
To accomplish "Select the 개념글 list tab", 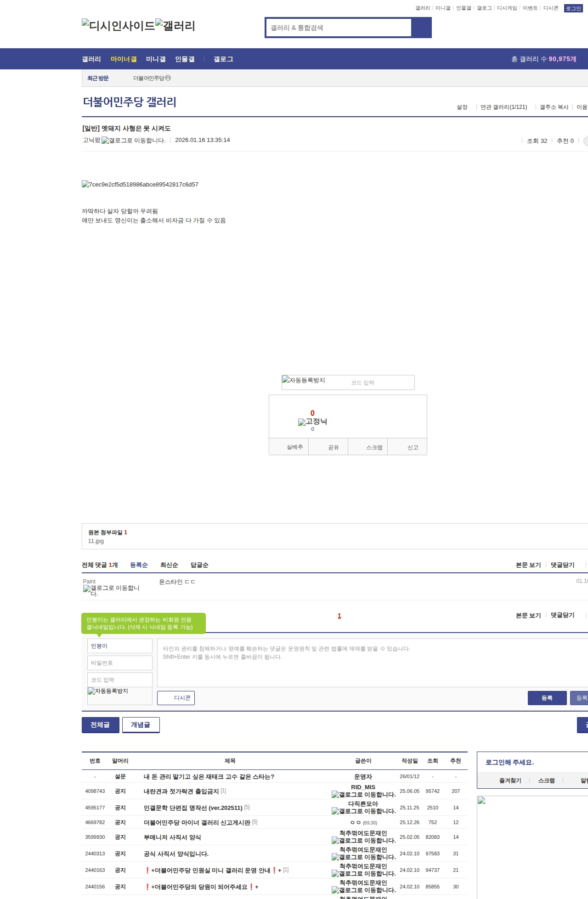I will pos(141,725).
